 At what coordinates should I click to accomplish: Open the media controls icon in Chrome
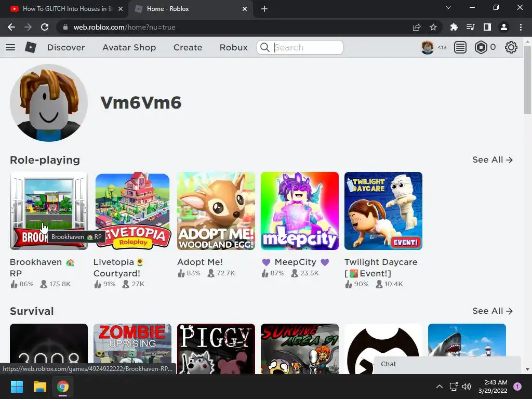(470, 27)
